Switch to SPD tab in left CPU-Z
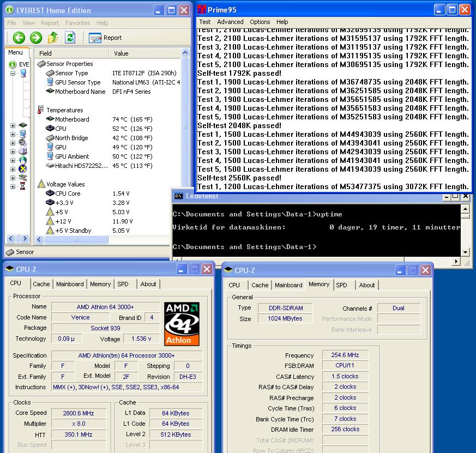Screen dimensions: 476x453 pyautogui.click(x=123, y=285)
